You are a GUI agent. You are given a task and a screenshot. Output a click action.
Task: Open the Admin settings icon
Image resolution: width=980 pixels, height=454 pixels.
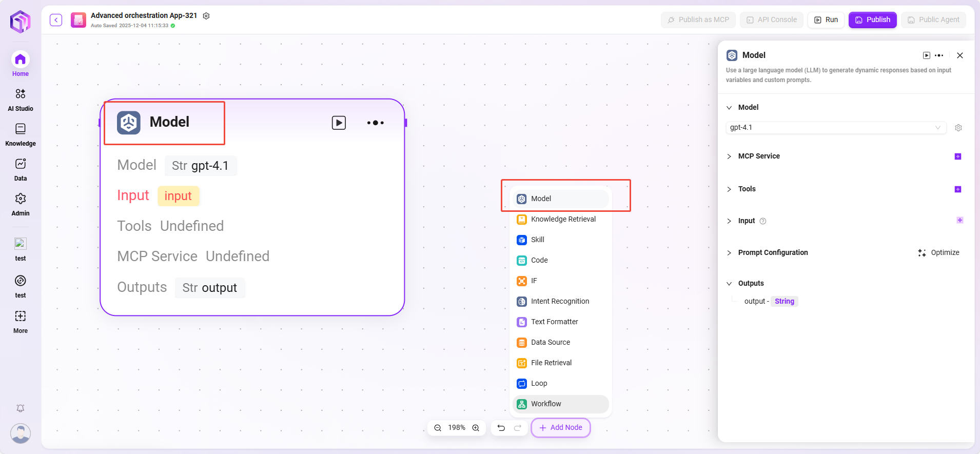pyautogui.click(x=21, y=204)
